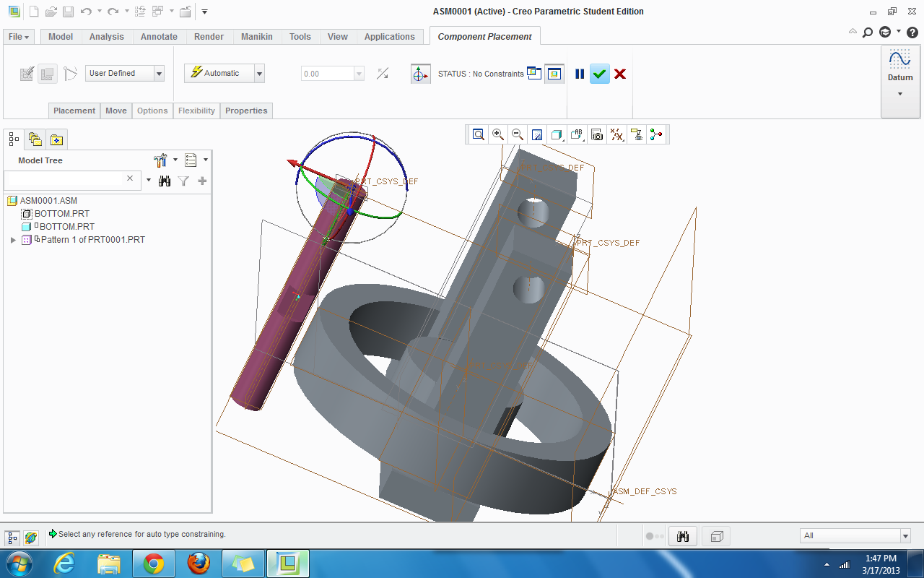Toggle the Annotation Display icon
This screenshot has width=924, height=578.
[637, 134]
